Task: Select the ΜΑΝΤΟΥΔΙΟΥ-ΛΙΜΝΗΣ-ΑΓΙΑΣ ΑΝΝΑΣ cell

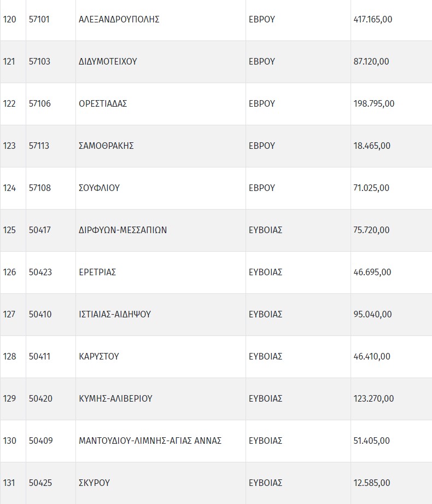Action: pyautogui.click(x=150, y=441)
